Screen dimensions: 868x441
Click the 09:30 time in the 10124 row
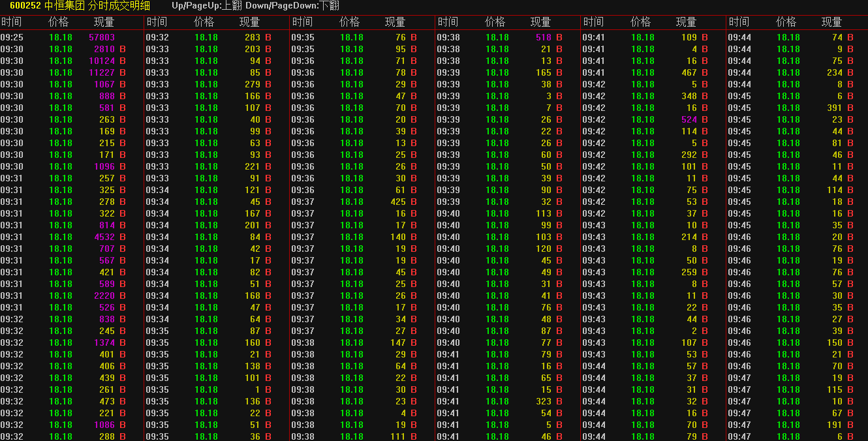[12, 61]
